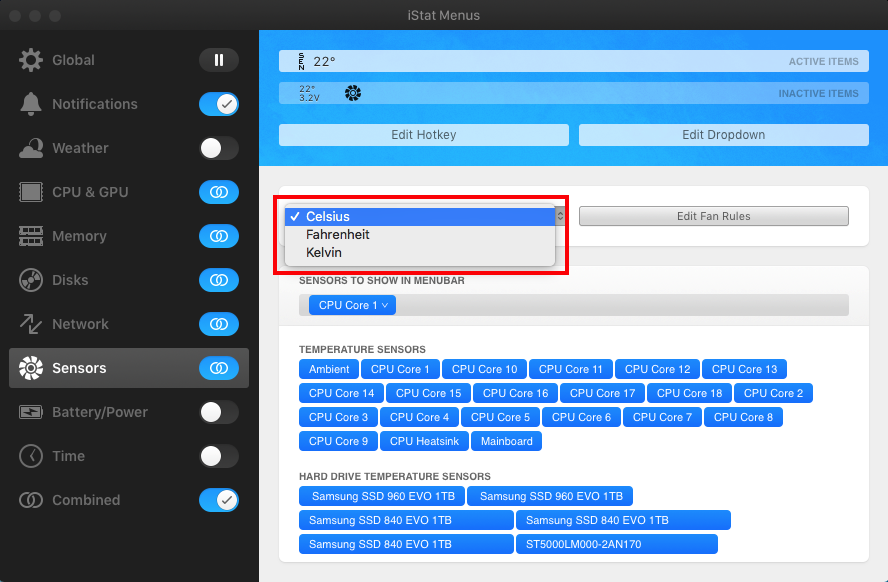Click the Weather cloud icon
888x582 pixels.
tap(31, 148)
